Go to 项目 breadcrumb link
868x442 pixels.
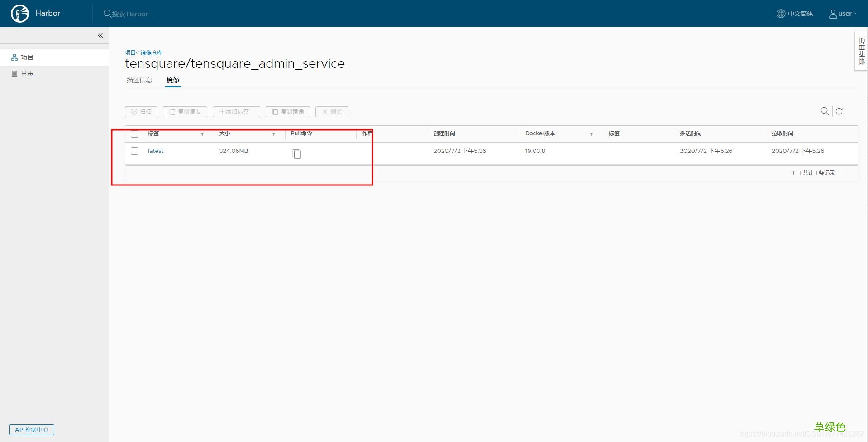click(130, 52)
